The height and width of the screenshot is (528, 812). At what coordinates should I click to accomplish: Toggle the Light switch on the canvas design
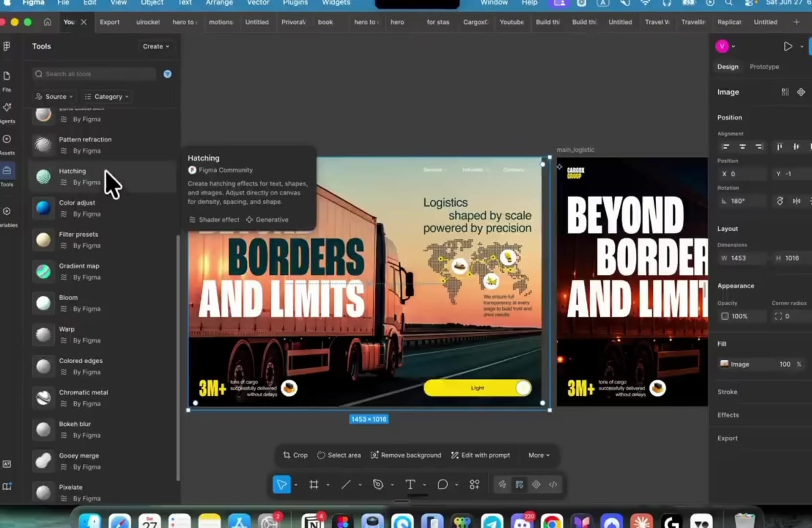(x=477, y=388)
